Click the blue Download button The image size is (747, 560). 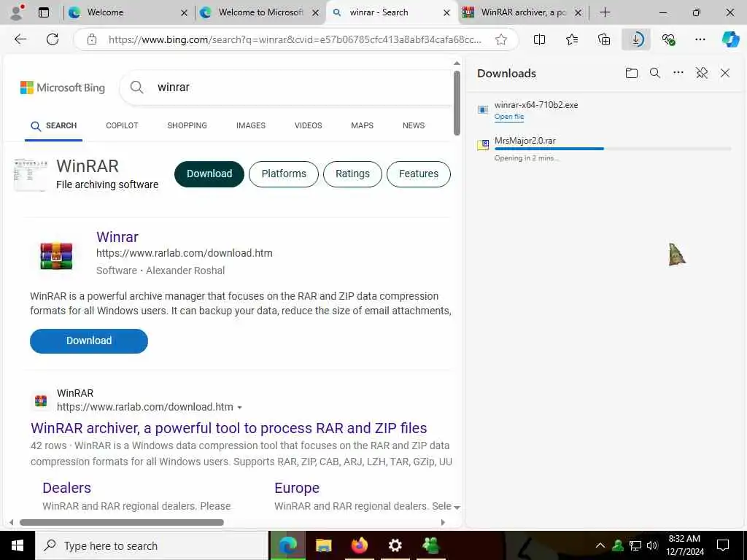pos(89,341)
